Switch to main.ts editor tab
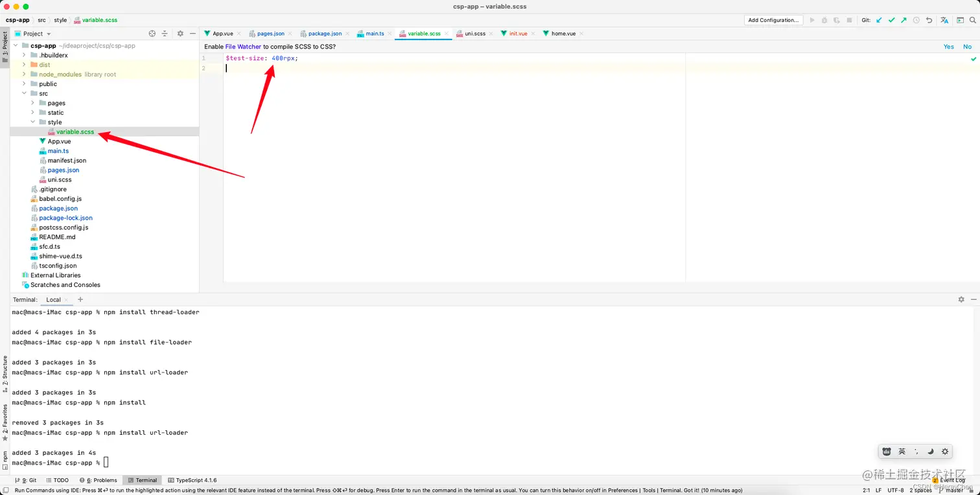This screenshot has width=980, height=495. (x=375, y=34)
